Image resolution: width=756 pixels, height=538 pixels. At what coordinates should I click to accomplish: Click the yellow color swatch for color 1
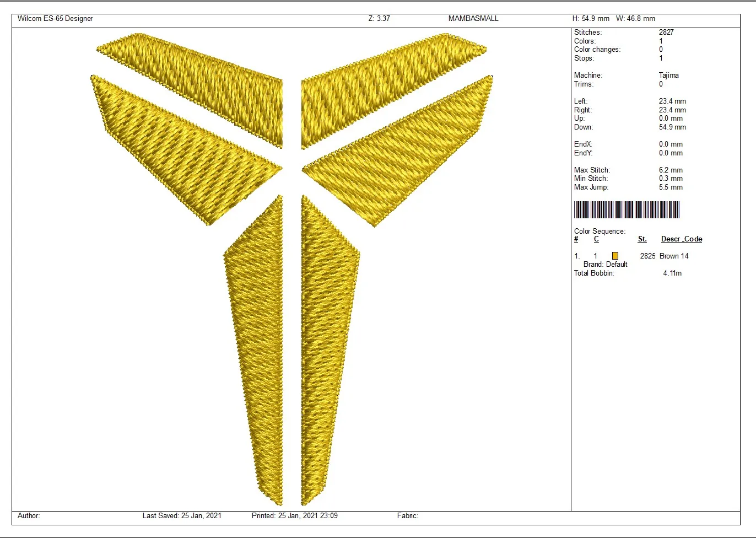pyautogui.click(x=615, y=256)
